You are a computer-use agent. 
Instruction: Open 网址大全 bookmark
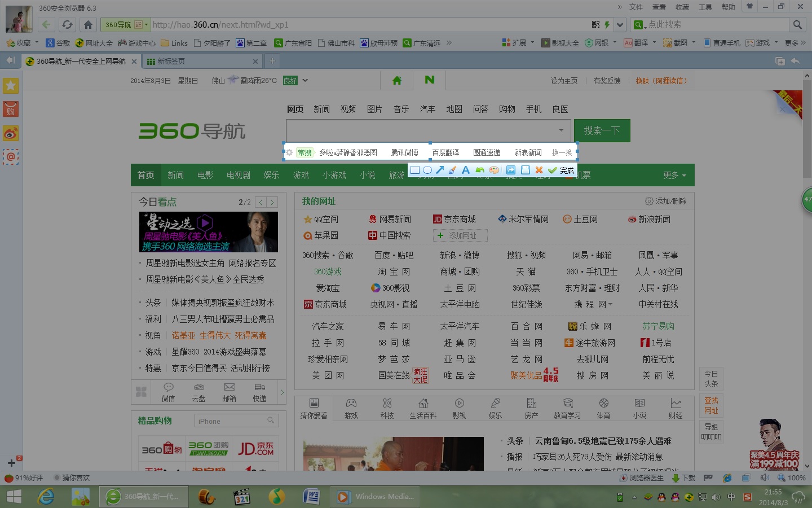click(x=94, y=43)
